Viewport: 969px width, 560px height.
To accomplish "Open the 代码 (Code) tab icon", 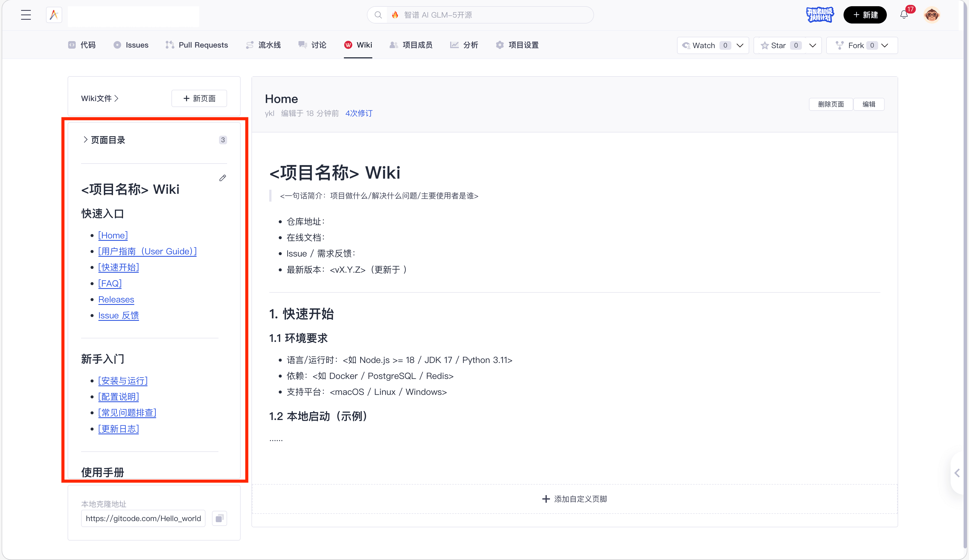I will pos(72,45).
